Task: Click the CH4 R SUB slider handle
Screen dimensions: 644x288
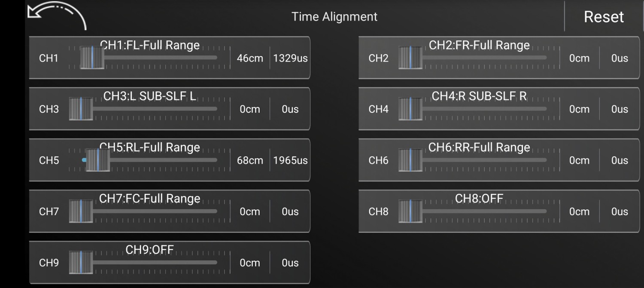Action: [x=410, y=109]
